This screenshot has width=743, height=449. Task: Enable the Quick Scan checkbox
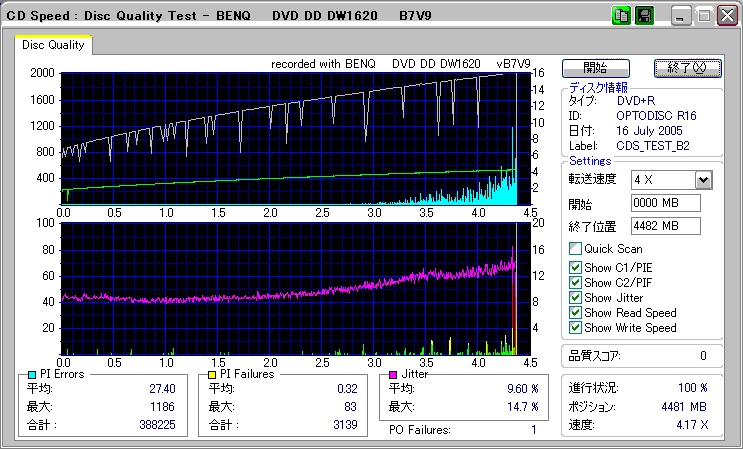coord(575,249)
